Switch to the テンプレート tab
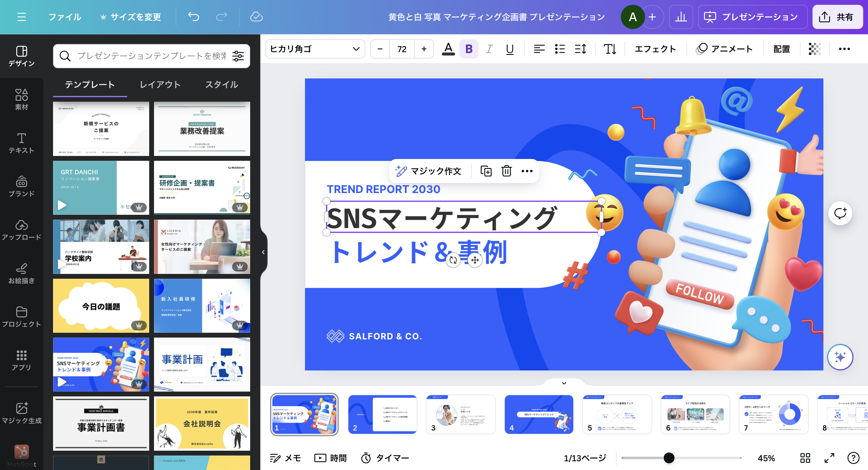 pos(90,84)
